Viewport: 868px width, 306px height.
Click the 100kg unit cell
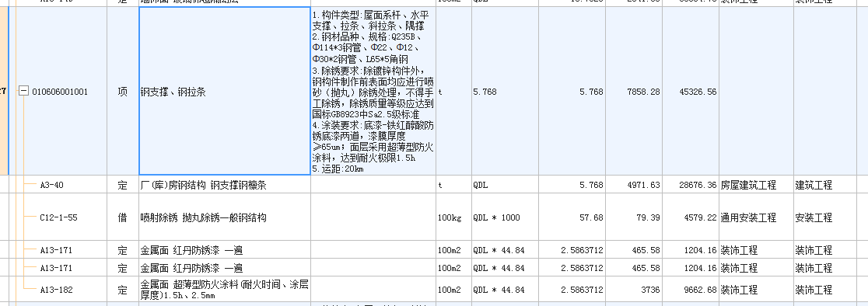click(x=453, y=217)
